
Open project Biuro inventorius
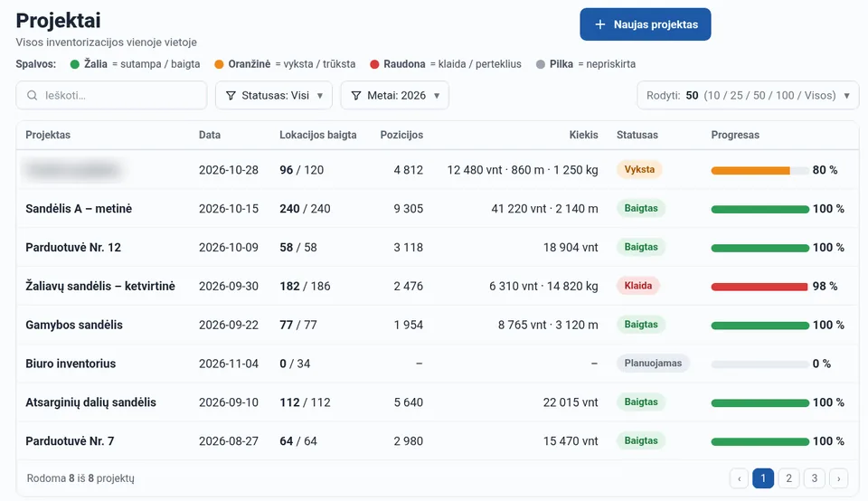click(x=71, y=364)
